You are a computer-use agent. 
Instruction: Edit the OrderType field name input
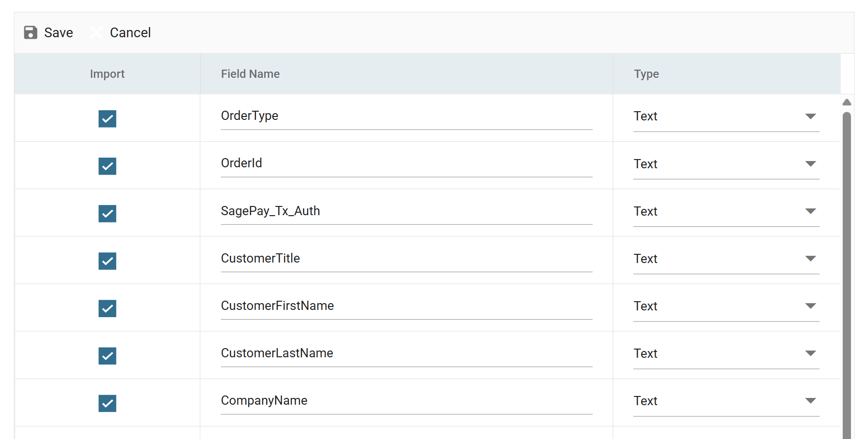[406, 116]
